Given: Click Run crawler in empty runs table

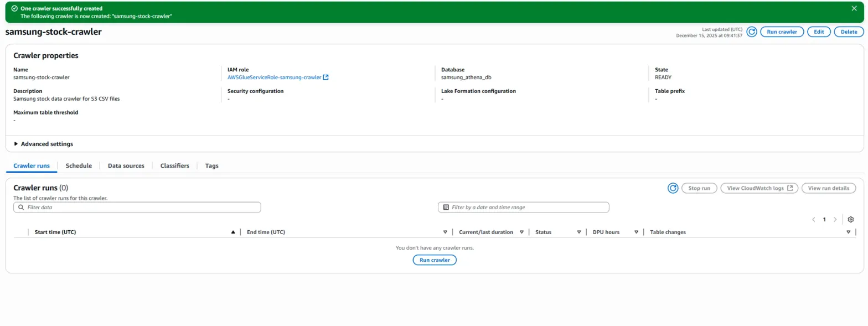Looking at the screenshot, I should click(x=435, y=260).
